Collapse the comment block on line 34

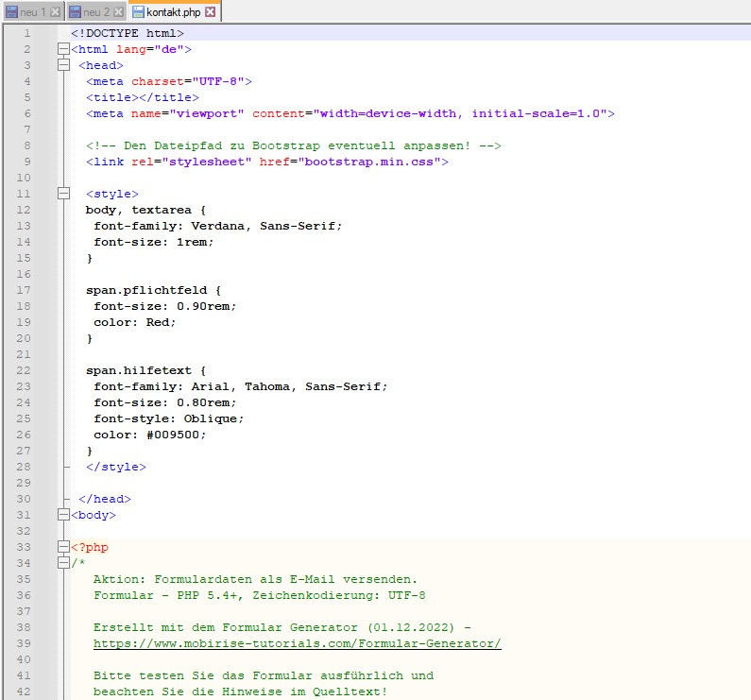[63, 563]
